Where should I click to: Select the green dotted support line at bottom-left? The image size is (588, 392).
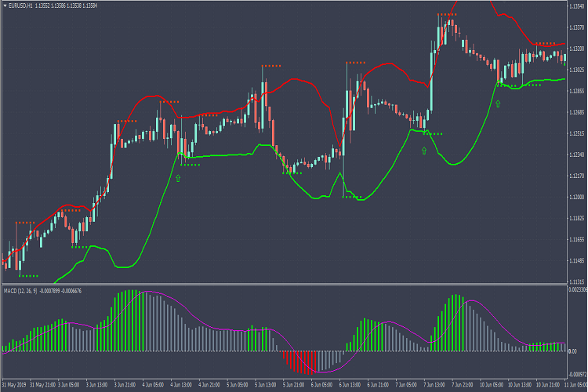[x=29, y=275]
